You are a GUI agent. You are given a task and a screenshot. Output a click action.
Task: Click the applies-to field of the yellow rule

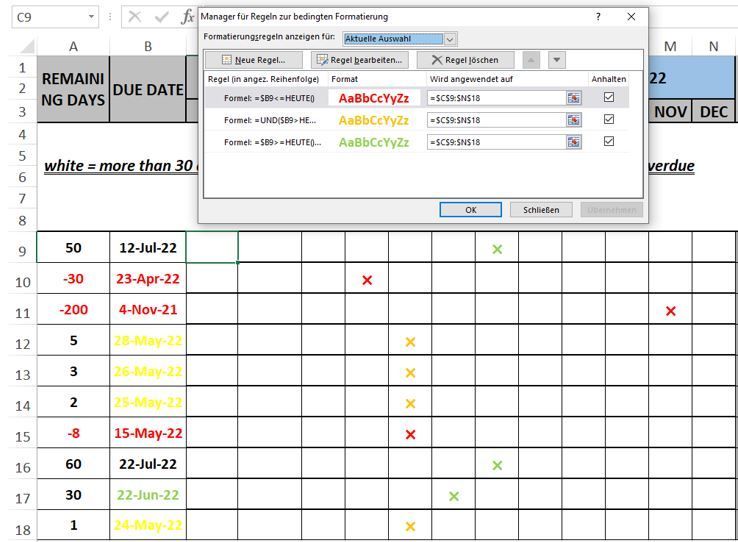pyautogui.click(x=497, y=120)
